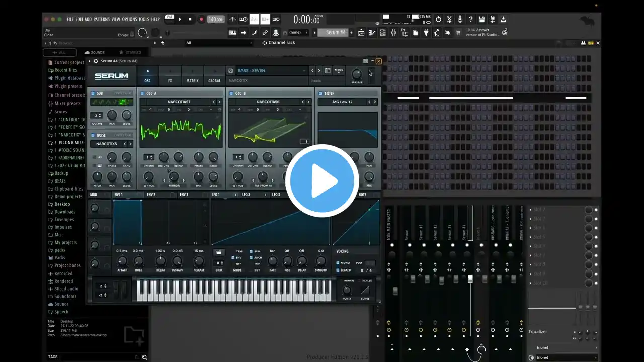The image size is (644, 362).
Task: Open the MG Low 12 filter type selector
Action: coord(343,102)
